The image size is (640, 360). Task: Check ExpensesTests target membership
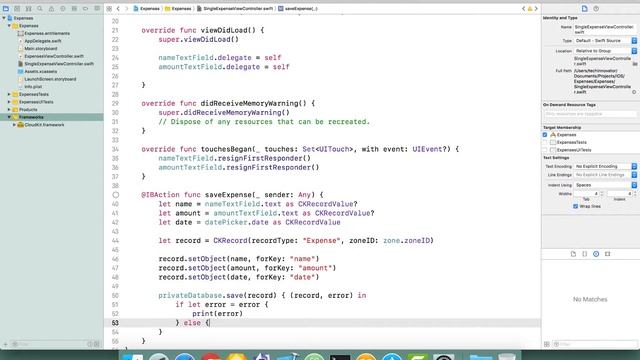pyautogui.click(x=545, y=142)
